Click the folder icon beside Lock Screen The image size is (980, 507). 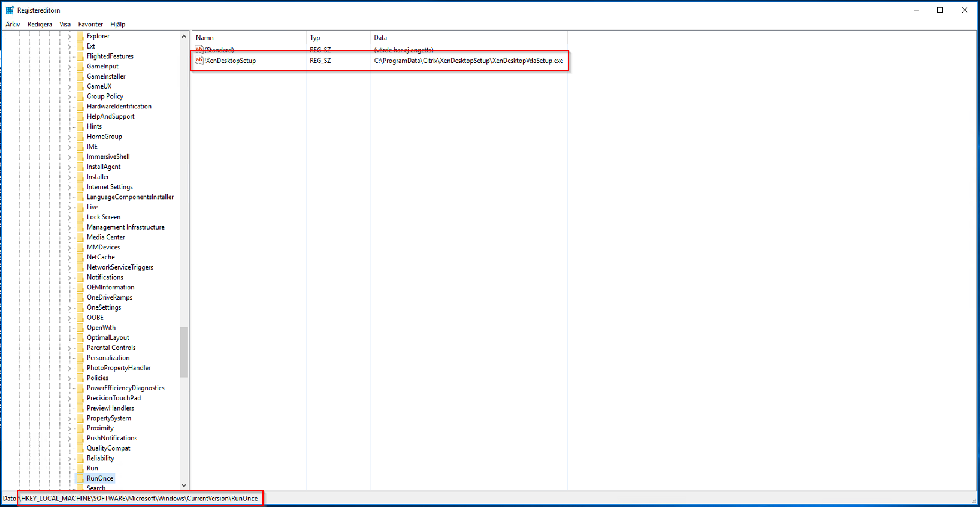point(80,217)
